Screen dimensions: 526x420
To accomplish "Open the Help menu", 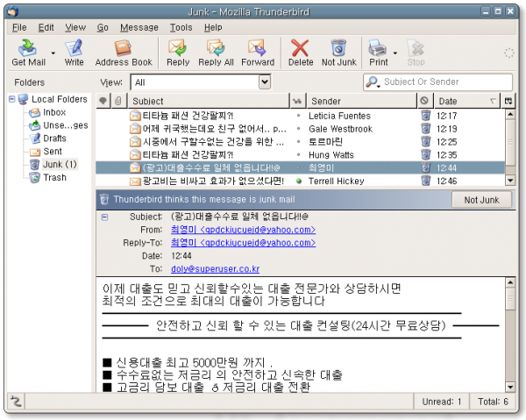I will pyautogui.click(x=213, y=27).
